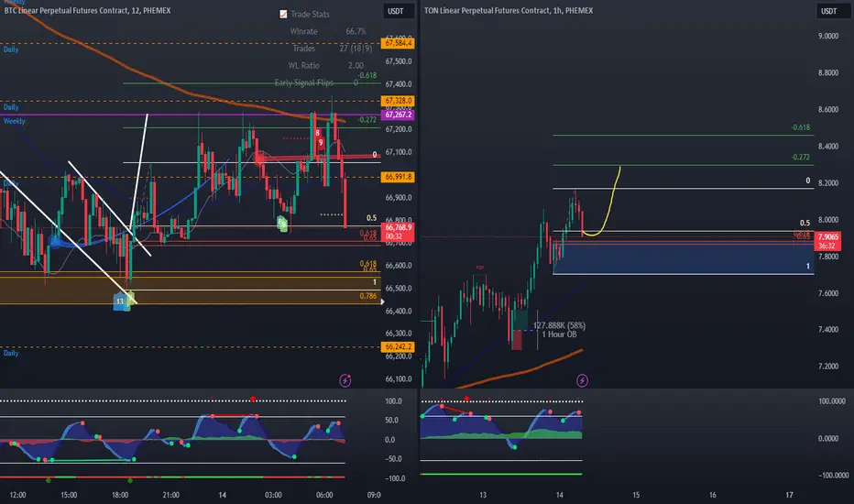Click the Daily label below 66,242.2 line
This screenshot has width=854, height=504.
point(11,353)
